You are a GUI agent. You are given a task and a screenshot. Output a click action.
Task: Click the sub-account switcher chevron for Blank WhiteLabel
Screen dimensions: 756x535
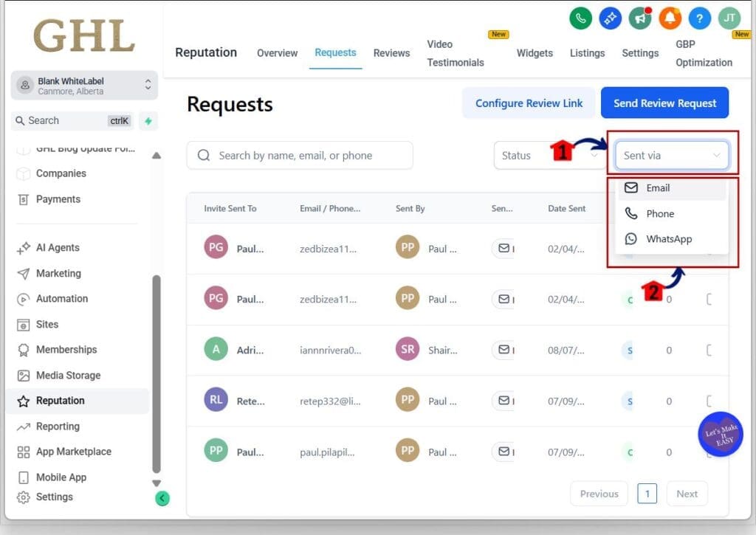click(147, 84)
